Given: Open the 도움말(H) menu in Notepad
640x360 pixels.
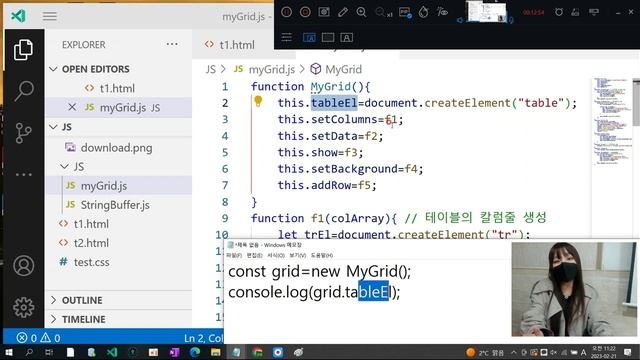Looking at the screenshot, I should (x=322, y=256).
